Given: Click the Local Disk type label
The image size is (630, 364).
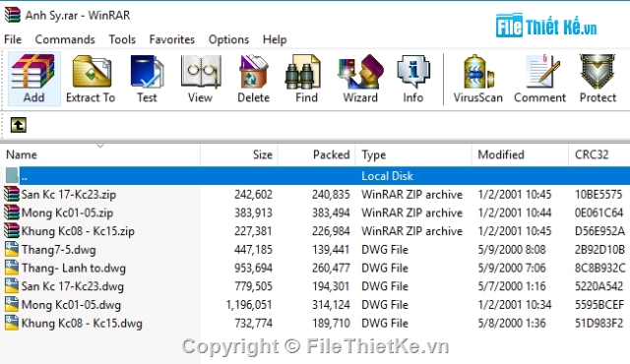Looking at the screenshot, I should 387,176.
